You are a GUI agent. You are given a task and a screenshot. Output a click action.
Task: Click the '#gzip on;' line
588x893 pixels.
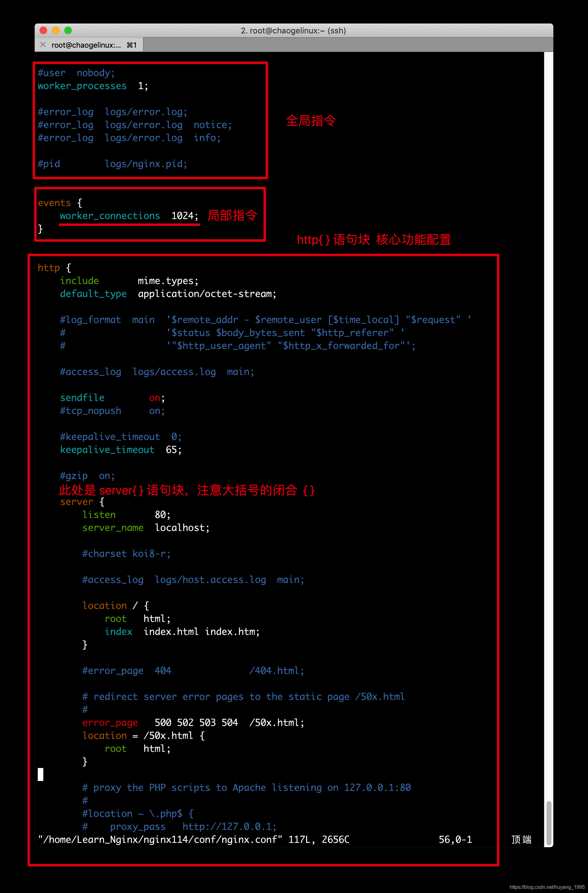[x=88, y=476]
